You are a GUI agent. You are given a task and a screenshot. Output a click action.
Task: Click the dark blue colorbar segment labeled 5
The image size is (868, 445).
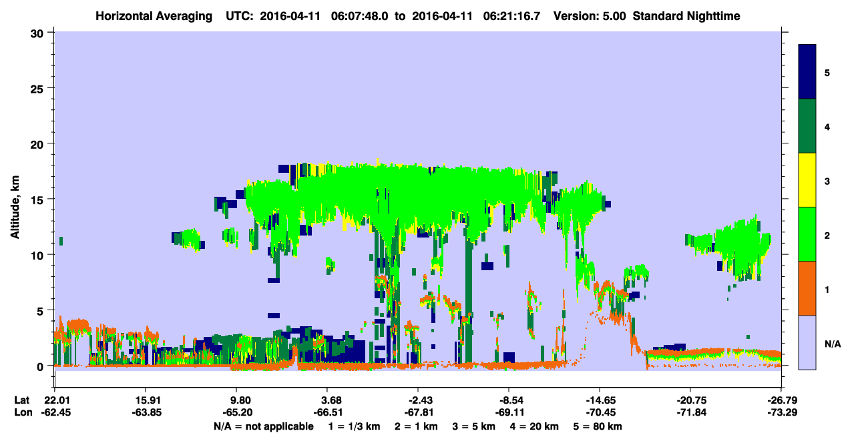pos(807,72)
